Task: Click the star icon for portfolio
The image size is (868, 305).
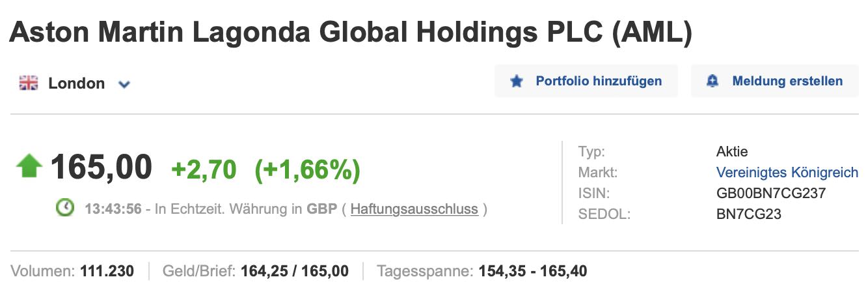Action: point(517,81)
